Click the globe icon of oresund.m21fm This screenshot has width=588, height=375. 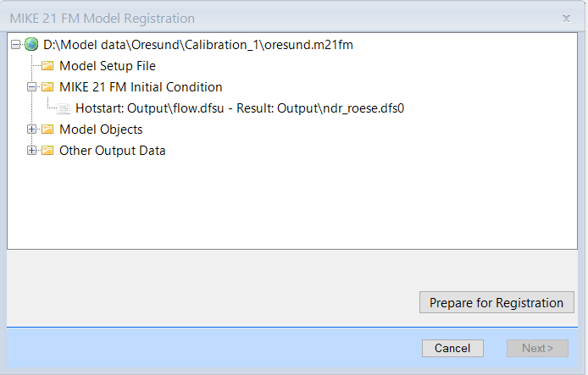point(31,45)
